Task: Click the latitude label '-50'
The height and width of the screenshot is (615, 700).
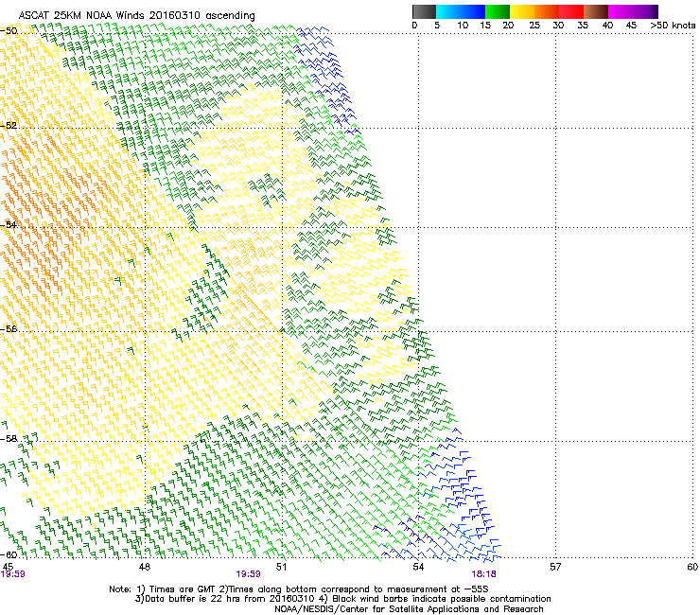Action: [x=9, y=31]
